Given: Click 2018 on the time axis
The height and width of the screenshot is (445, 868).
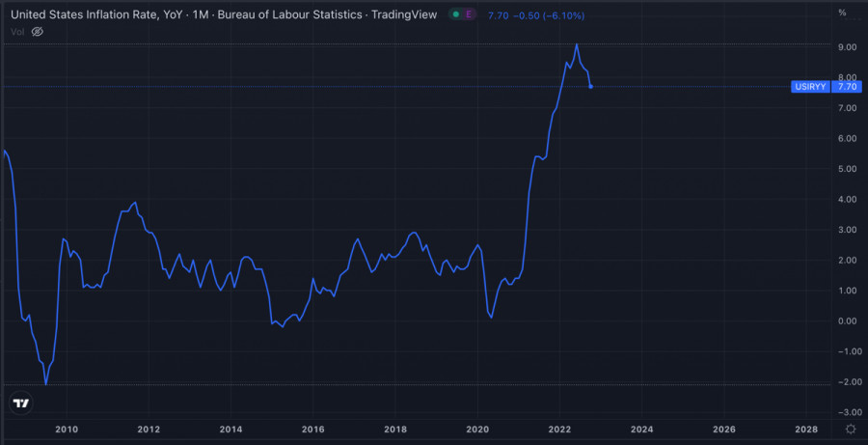Looking at the screenshot, I should (x=395, y=430).
